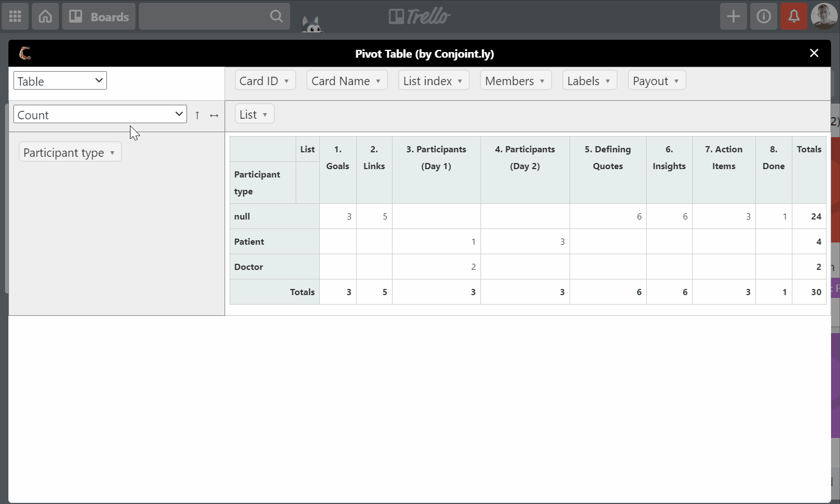Open the notifications bell

tap(794, 16)
